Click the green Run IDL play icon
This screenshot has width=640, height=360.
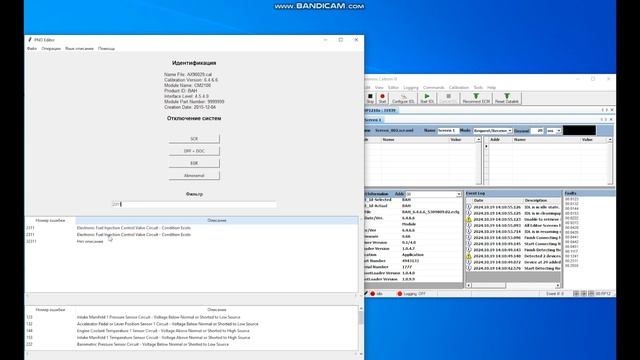point(427,98)
